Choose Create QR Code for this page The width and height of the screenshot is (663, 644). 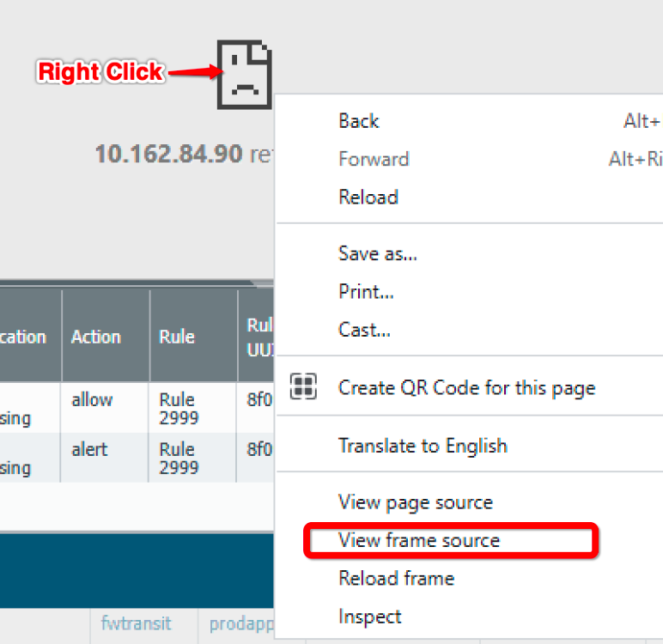pyautogui.click(x=467, y=388)
